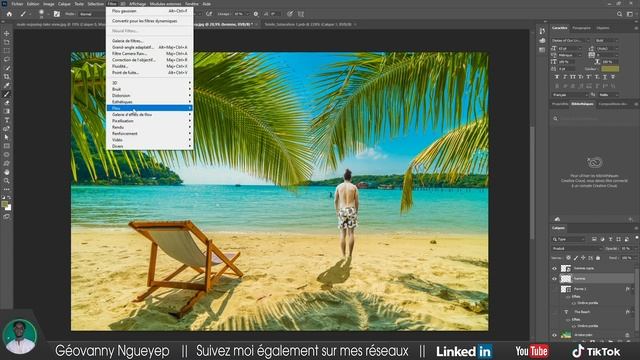Open the Calque menu
Screen dimensions: 640x360
pos(64,4)
